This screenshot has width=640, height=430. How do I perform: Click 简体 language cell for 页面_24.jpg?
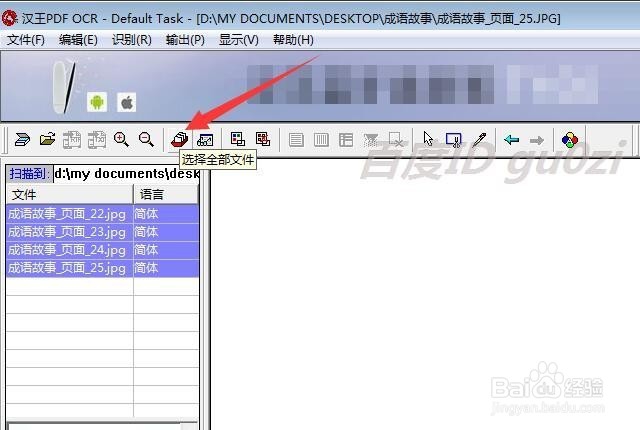166,250
